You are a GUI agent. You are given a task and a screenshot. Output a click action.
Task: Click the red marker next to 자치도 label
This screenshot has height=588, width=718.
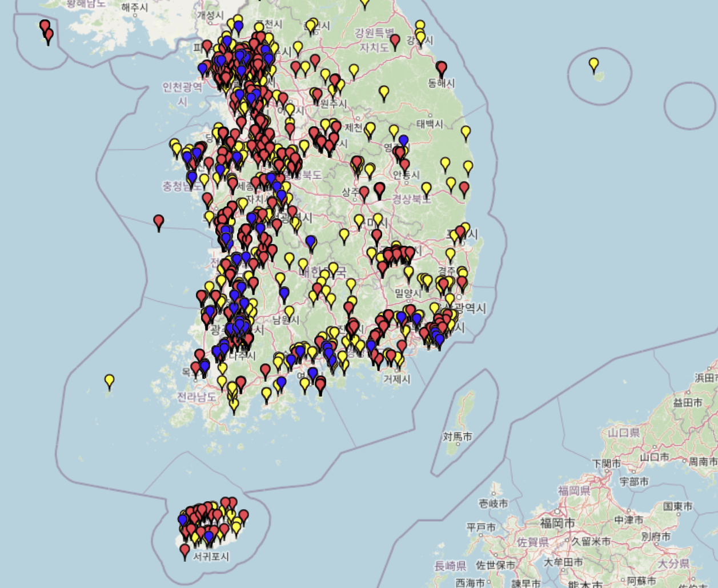coord(395,41)
